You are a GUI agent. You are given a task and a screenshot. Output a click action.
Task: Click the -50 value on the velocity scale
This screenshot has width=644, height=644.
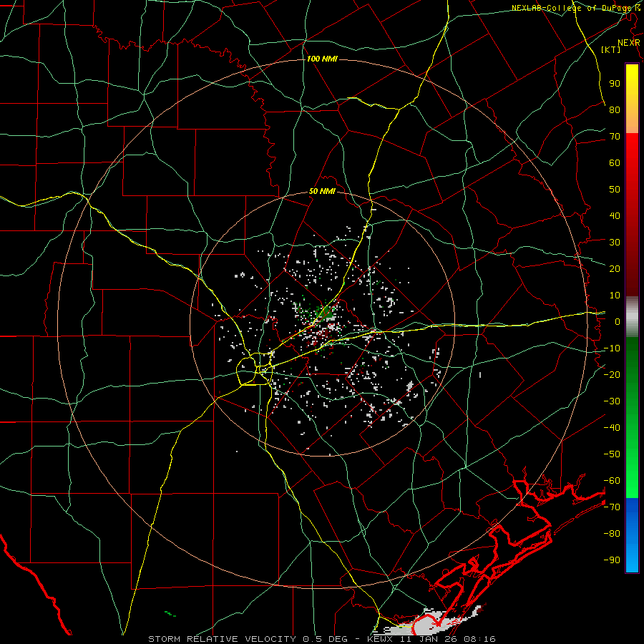click(x=612, y=454)
